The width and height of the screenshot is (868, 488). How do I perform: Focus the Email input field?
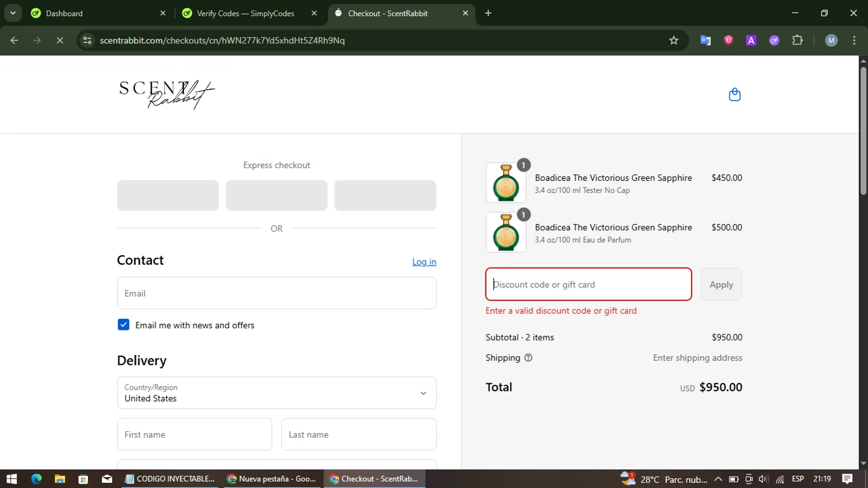(277, 293)
